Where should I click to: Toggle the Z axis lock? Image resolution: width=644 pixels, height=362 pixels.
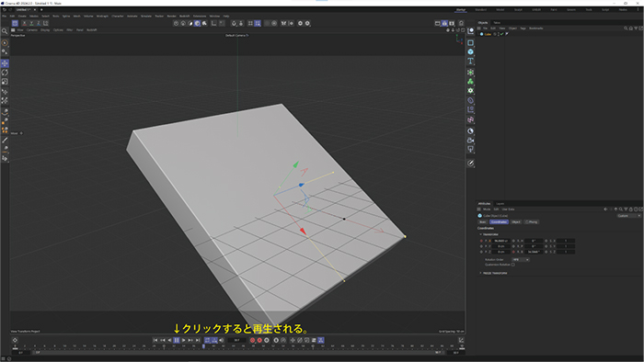click(39, 23)
